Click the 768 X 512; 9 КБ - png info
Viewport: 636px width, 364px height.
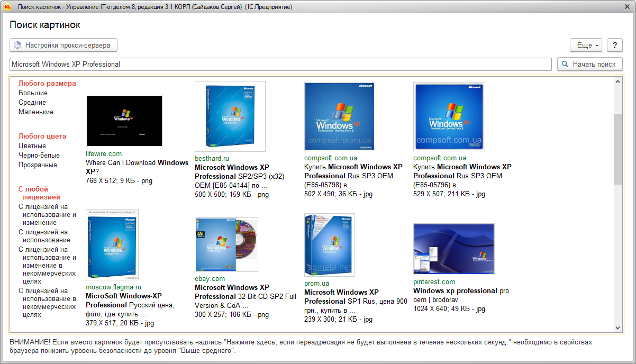click(119, 180)
